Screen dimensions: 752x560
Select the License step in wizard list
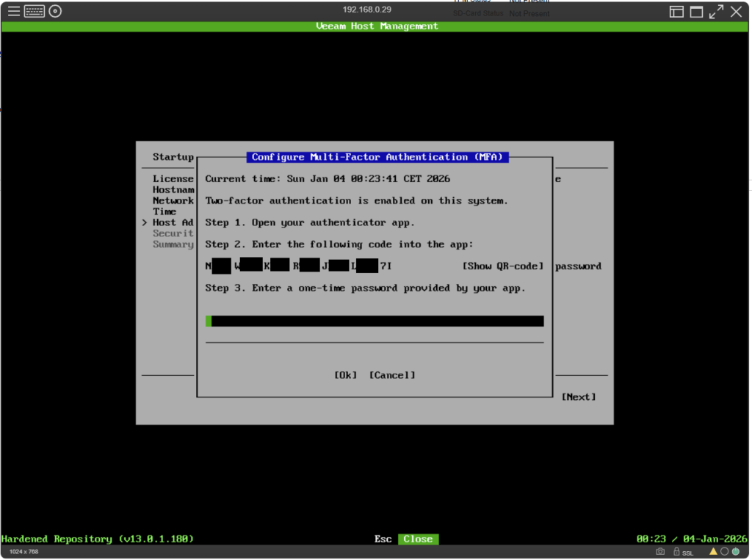(x=173, y=179)
